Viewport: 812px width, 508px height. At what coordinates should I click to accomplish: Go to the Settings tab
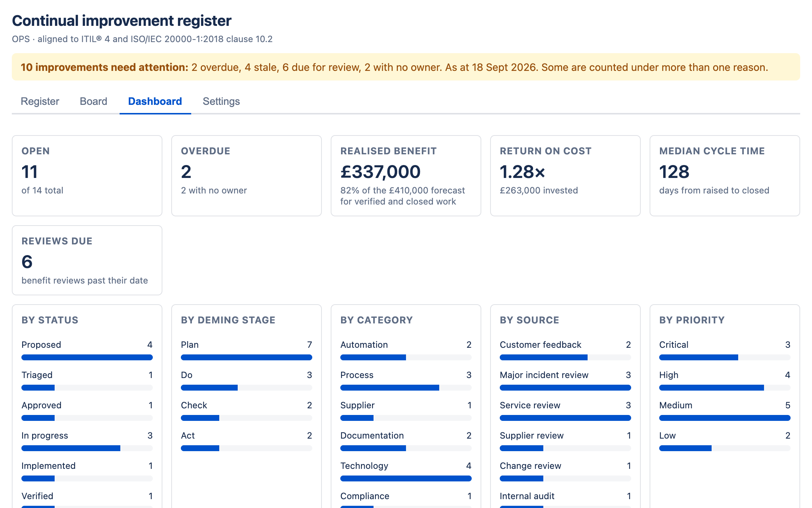pos(221,101)
